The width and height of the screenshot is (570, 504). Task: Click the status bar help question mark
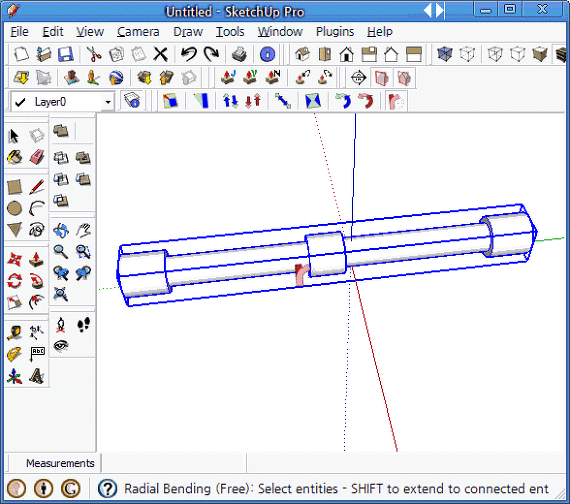[x=108, y=489]
